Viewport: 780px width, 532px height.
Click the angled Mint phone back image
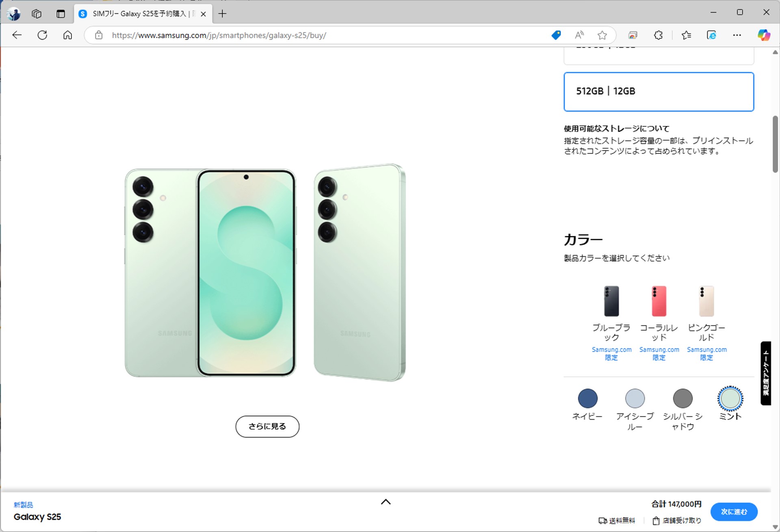point(360,272)
